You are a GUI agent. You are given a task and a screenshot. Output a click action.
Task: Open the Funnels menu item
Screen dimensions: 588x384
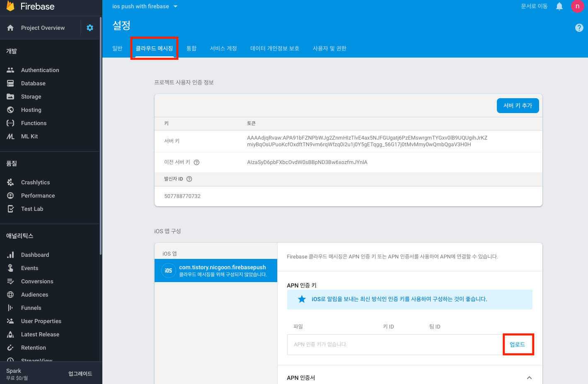pyautogui.click(x=31, y=308)
